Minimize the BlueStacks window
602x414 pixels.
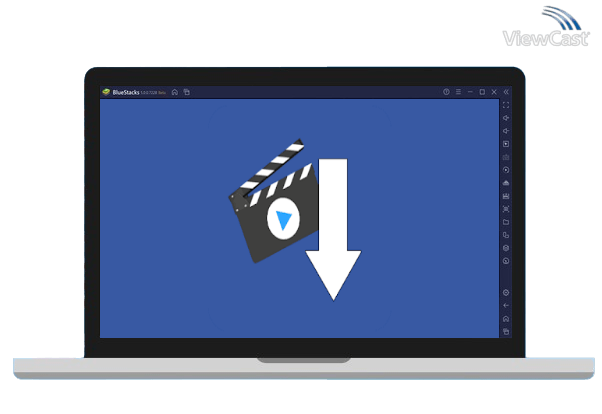pyautogui.click(x=470, y=92)
